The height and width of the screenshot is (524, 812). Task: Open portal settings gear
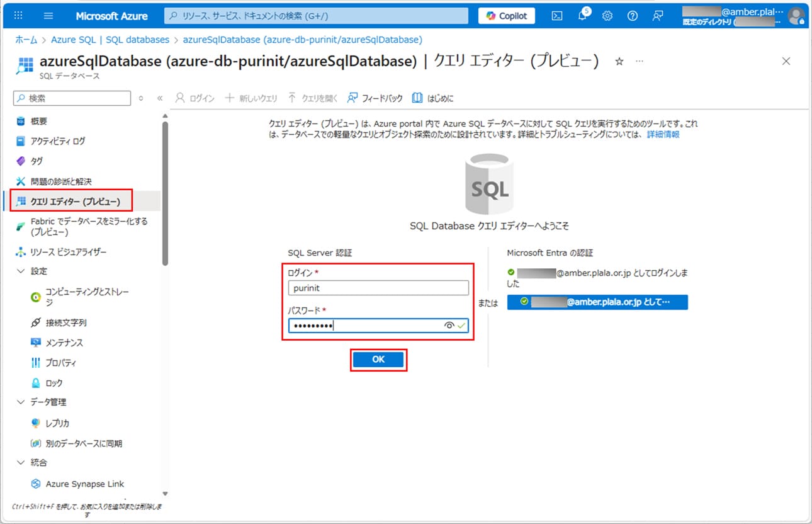click(x=607, y=16)
